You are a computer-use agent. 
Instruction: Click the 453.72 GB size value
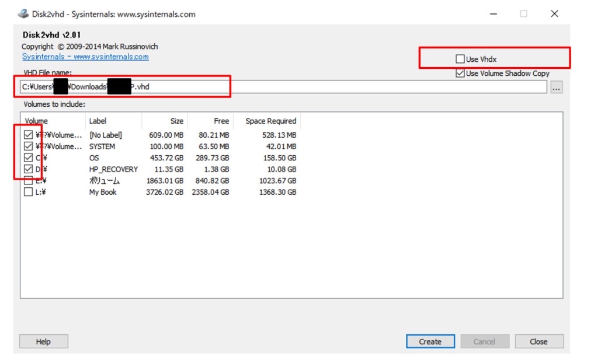click(166, 158)
